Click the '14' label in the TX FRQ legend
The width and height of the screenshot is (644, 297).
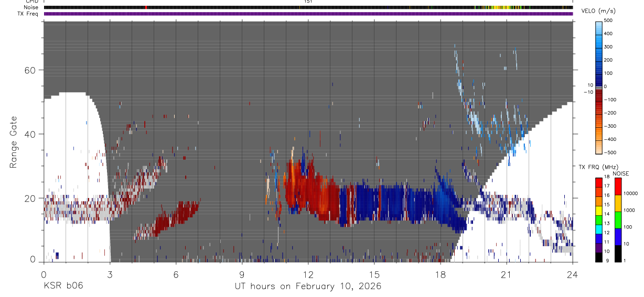pyautogui.click(x=607, y=215)
